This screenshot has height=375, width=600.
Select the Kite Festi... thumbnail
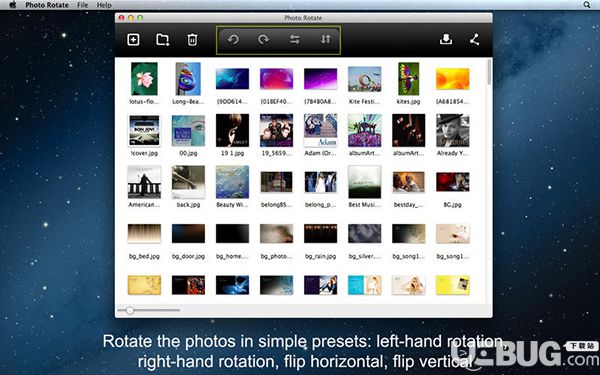[x=365, y=79]
